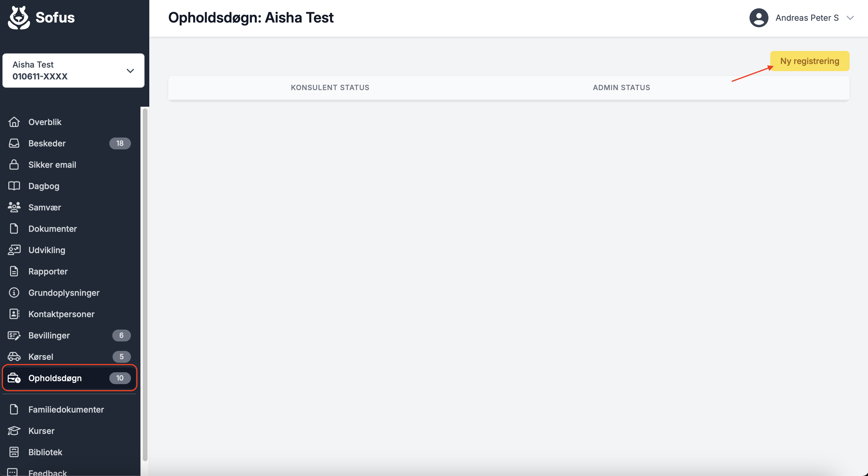Click the Konsulent Status column header
The width and height of the screenshot is (868, 476).
330,88
